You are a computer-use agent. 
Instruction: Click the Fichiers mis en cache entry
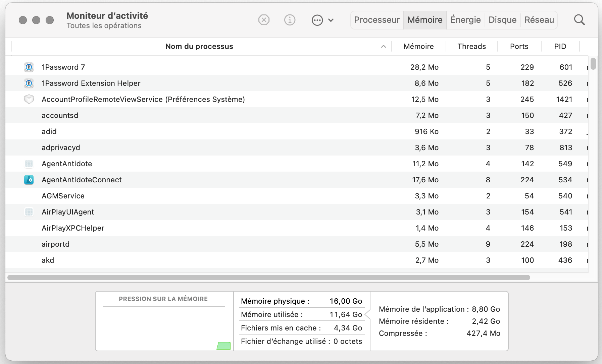point(301,328)
